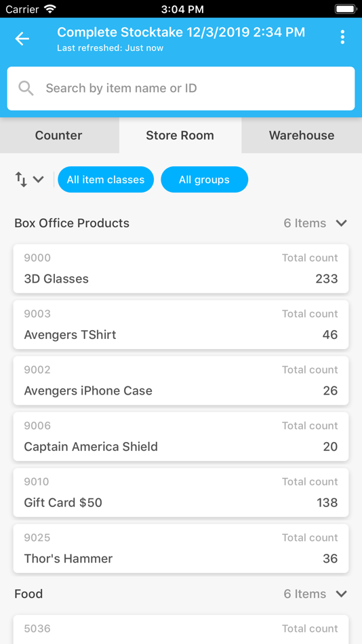Tap the search magnifier icon

point(26,88)
